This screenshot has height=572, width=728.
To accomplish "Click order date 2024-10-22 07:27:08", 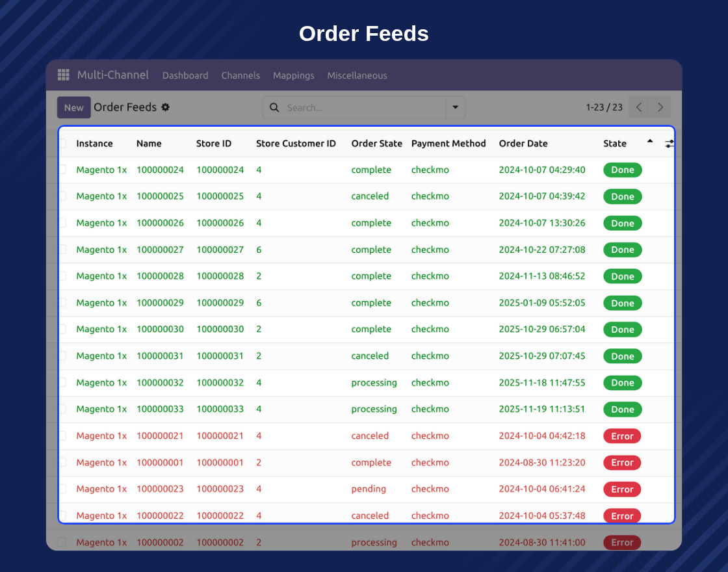I will coord(542,250).
